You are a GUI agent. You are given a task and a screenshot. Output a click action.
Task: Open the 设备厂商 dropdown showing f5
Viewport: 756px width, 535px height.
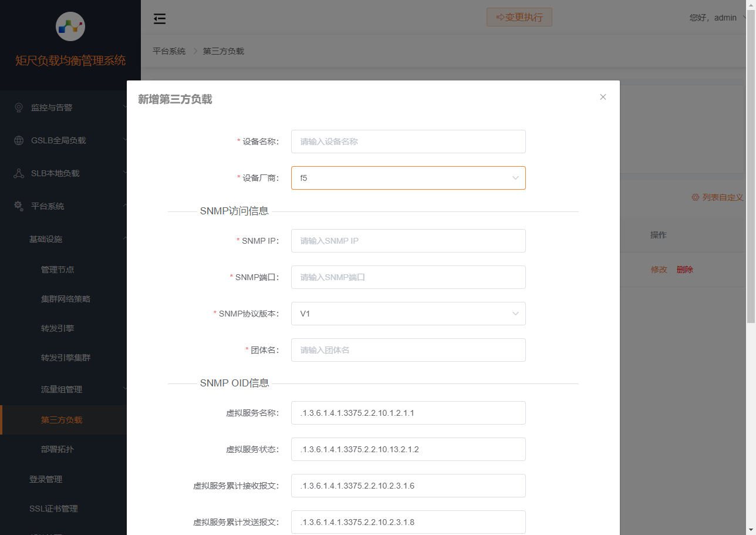coord(408,177)
